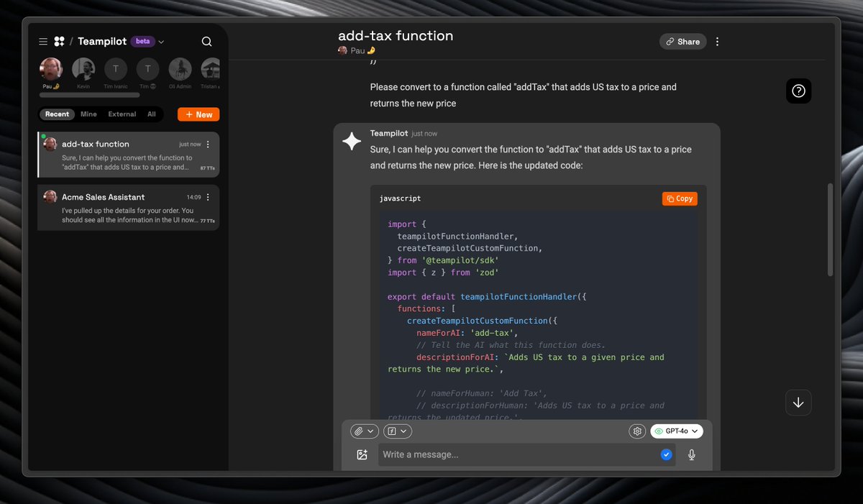This screenshot has height=504, width=863.
Task: Open chat settings gear icon
Action: click(x=636, y=431)
